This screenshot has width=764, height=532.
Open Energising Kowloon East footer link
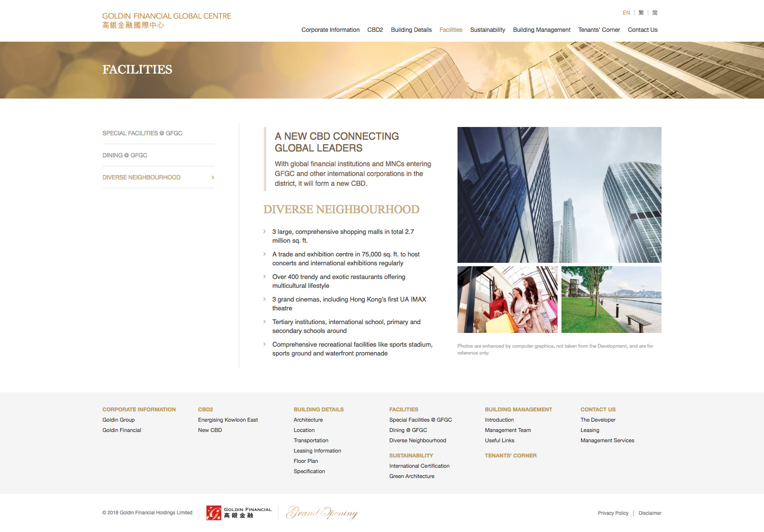[x=228, y=420]
